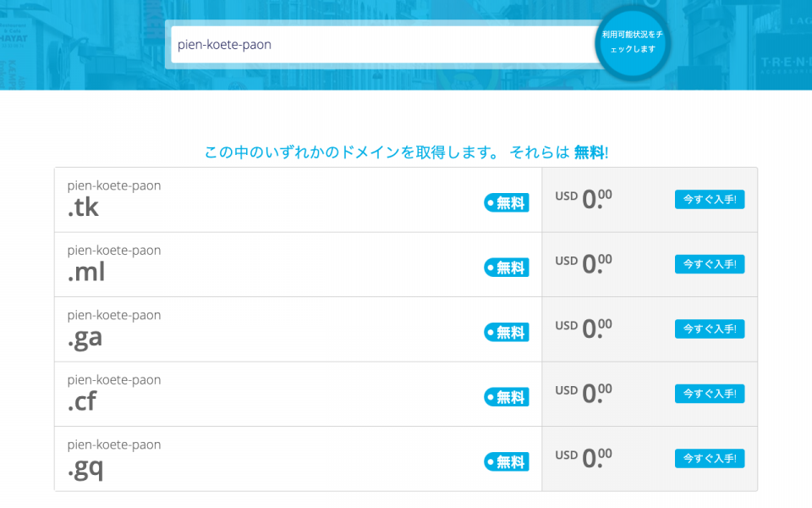
Task: Select the .ml domain name text
Action: coord(114,264)
